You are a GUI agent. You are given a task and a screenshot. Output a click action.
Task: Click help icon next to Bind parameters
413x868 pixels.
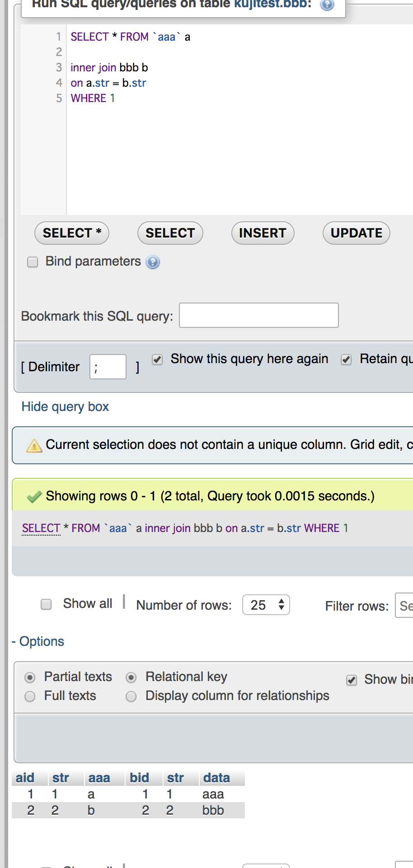[x=153, y=262]
